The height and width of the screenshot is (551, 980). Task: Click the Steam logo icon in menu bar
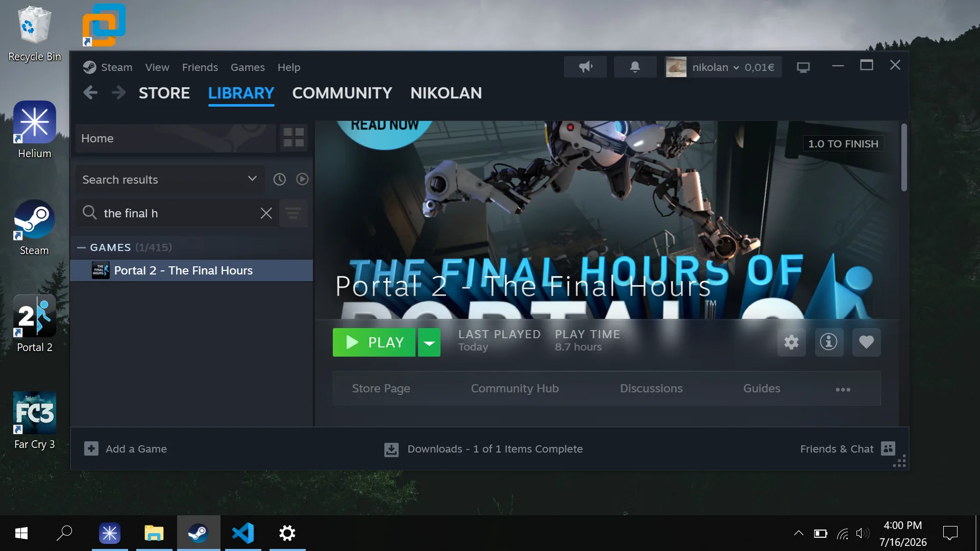pyautogui.click(x=90, y=67)
